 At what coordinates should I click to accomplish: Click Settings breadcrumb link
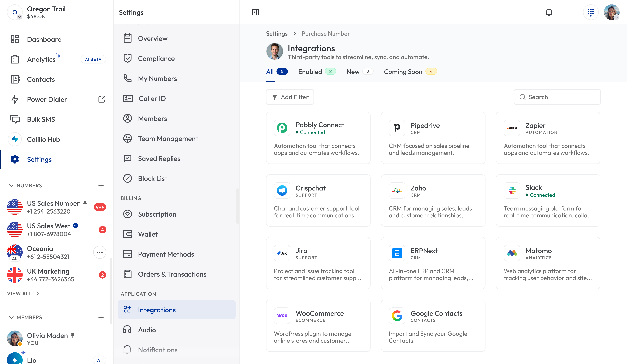pyautogui.click(x=277, y=34)
